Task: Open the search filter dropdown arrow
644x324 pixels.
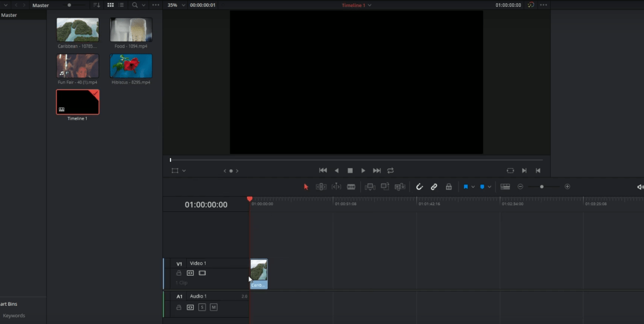Action: (x=143, y=5)
